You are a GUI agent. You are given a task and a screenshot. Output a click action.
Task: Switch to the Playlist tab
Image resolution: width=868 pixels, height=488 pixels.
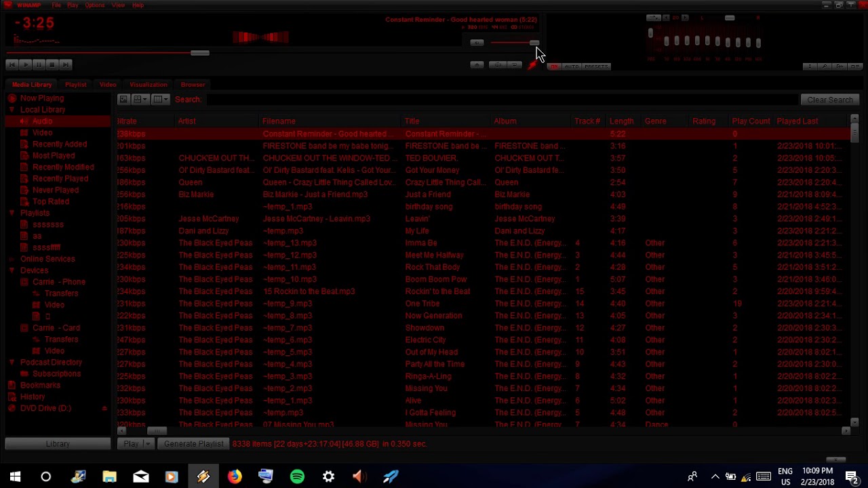[x=76, y=85]
